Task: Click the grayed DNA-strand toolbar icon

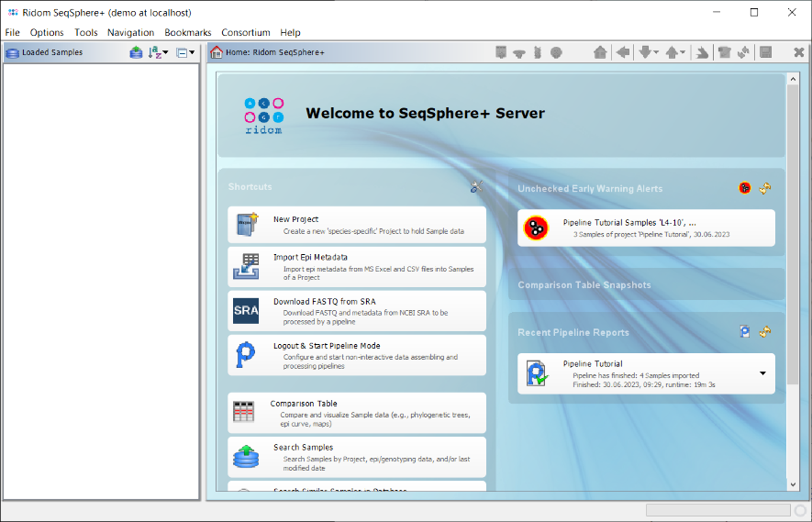Action: click(538, 52)
